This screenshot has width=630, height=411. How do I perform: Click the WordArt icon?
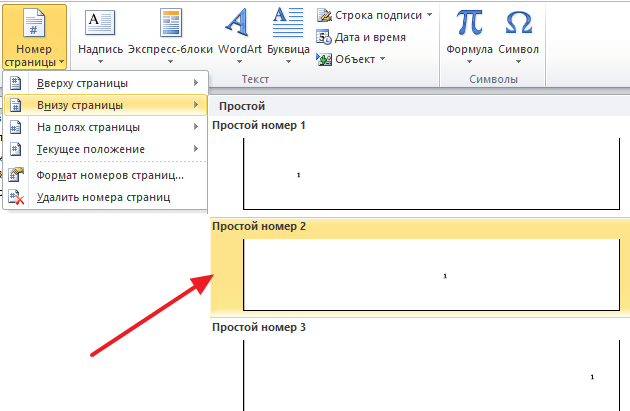point(237,22)
